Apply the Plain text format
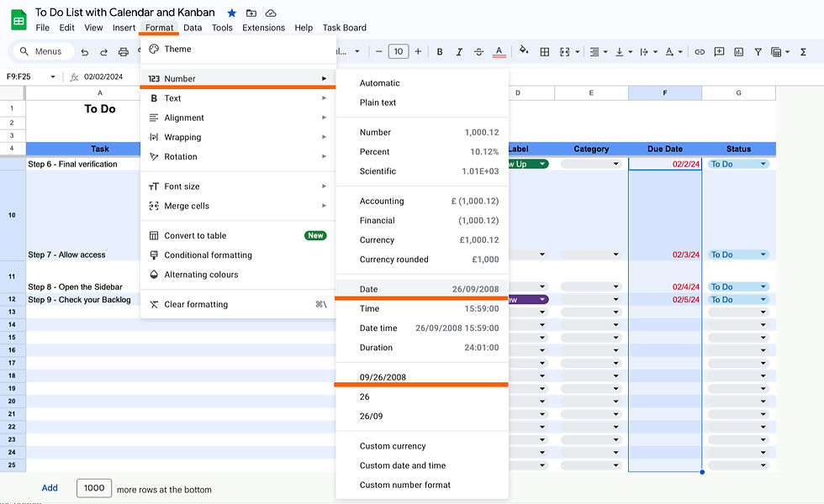Image resolution: width=824 pixels, height=504 pixels. coord(422,102)
